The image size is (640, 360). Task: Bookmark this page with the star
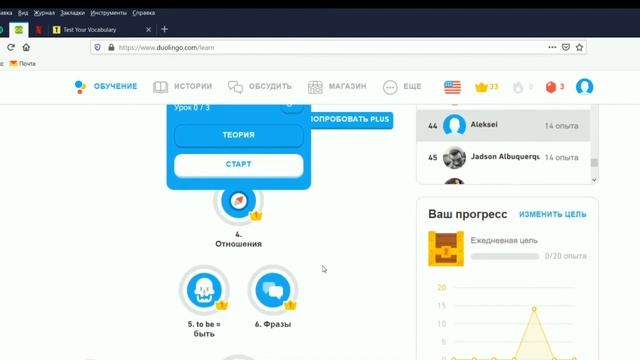pyautogui.click(x=579, y=47)
